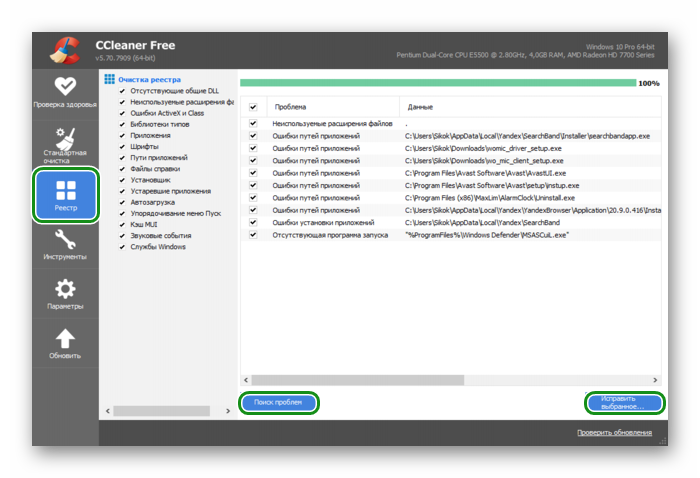Toggle Шрифты option
Image resolution: width=700 pixels, height=478 pixels.
122,147
